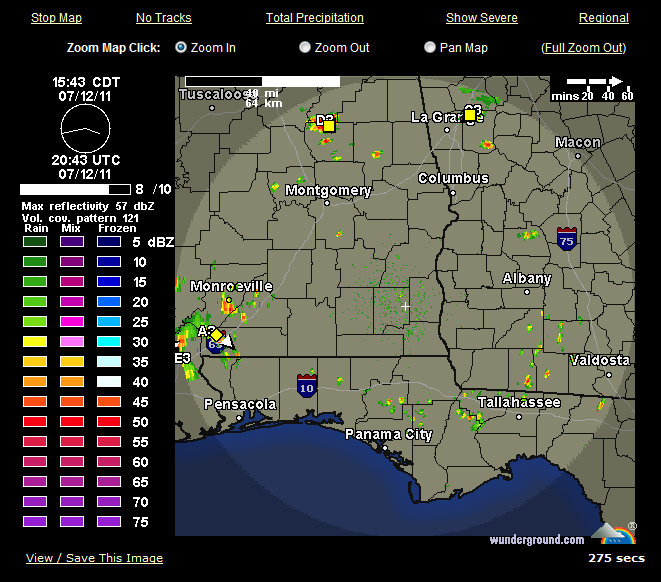Click the Albany city label

pos(527,279)
